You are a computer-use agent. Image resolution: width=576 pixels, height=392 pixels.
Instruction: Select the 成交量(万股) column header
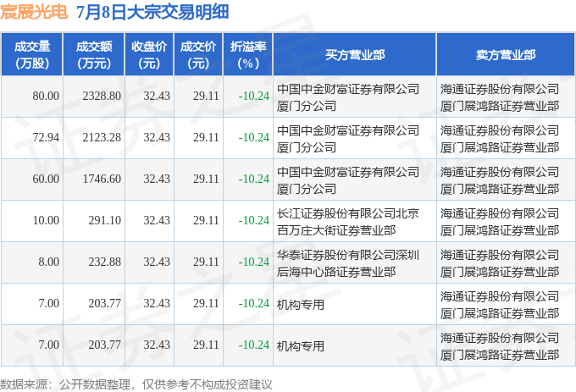(32, 55)
